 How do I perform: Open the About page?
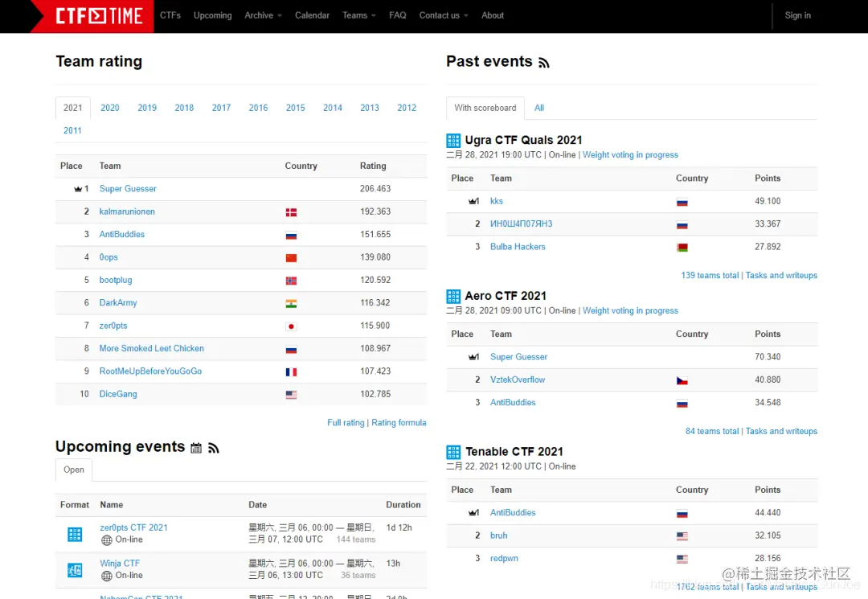coord(493,15)
